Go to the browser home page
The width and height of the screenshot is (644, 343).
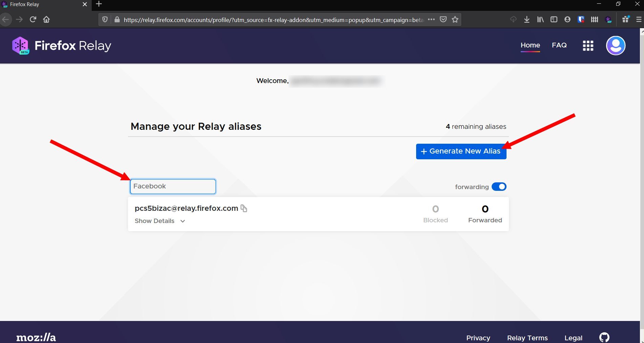click(46, 19)
